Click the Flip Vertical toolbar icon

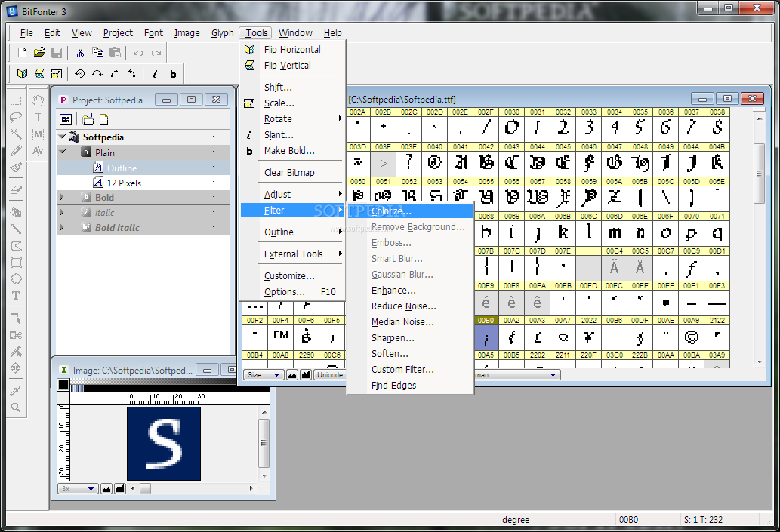click(39, 74)
